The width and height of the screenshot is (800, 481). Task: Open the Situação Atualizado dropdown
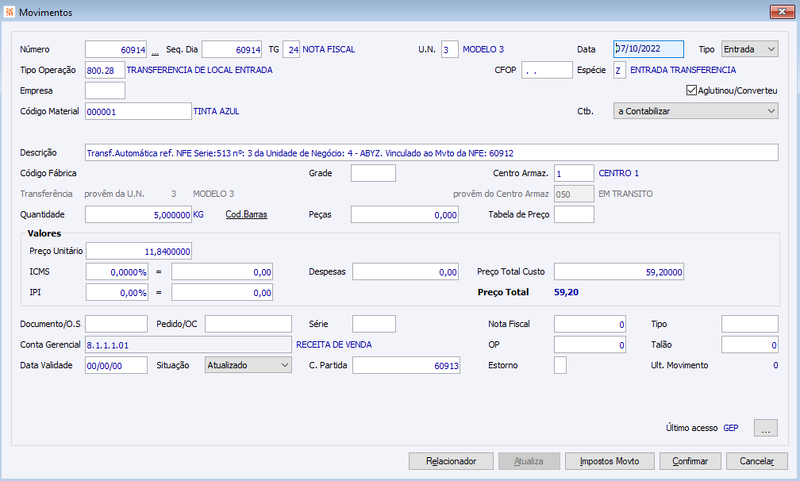(248, 365)
